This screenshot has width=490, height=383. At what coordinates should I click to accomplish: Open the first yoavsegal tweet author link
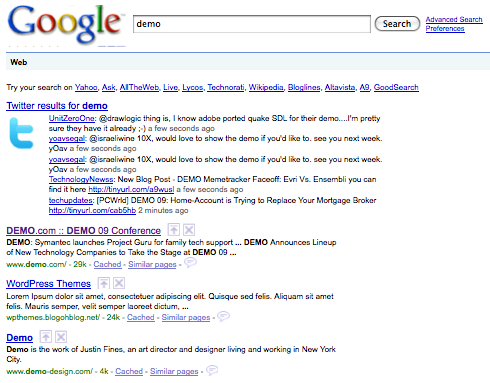(x=67, y=139)
